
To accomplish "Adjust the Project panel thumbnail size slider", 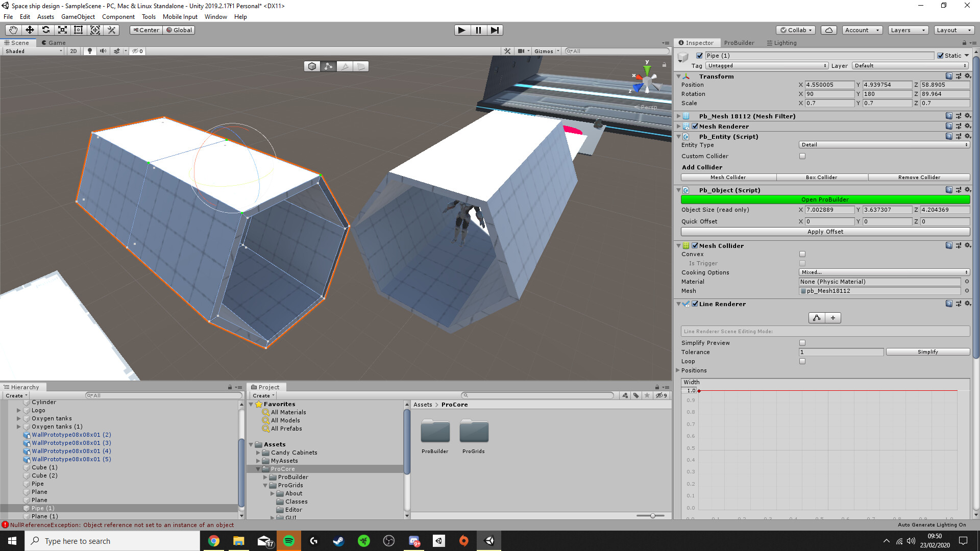I will point(652,515).
